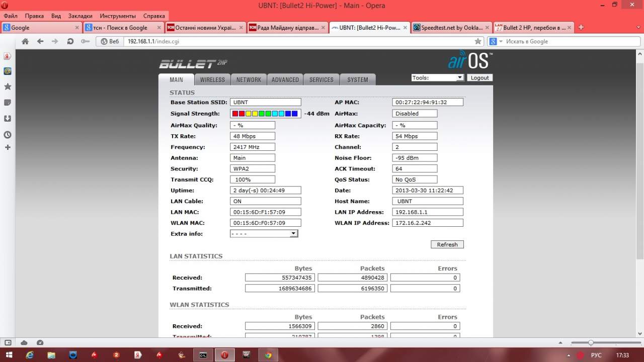The height and width of the screenshot is (362, 644).
Task: Select the MAIN tab
Action: click(176, 79)
